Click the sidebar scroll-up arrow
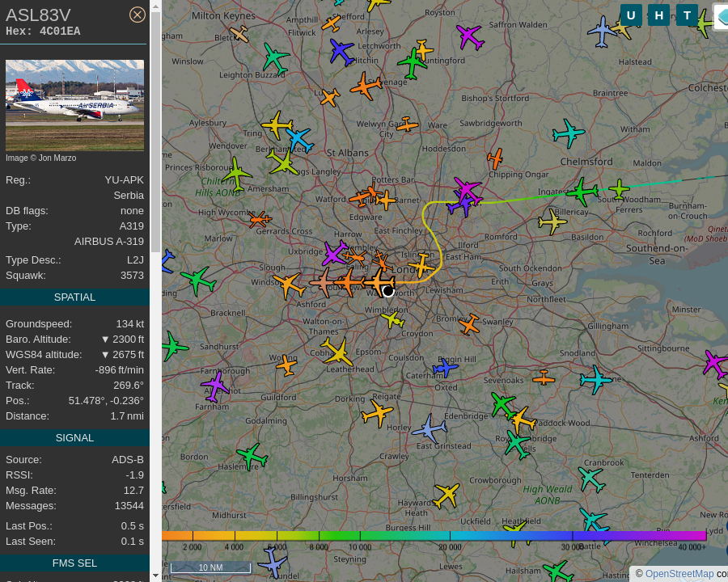The image size is (728, 582). pyautogui.click(x=155, y=6)
